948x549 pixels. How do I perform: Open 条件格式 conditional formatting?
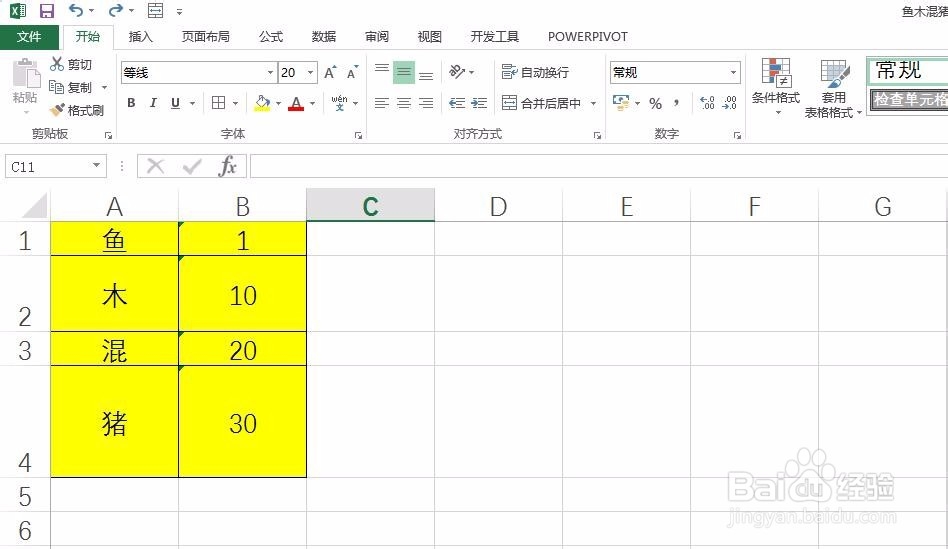(x=776, y=88)
